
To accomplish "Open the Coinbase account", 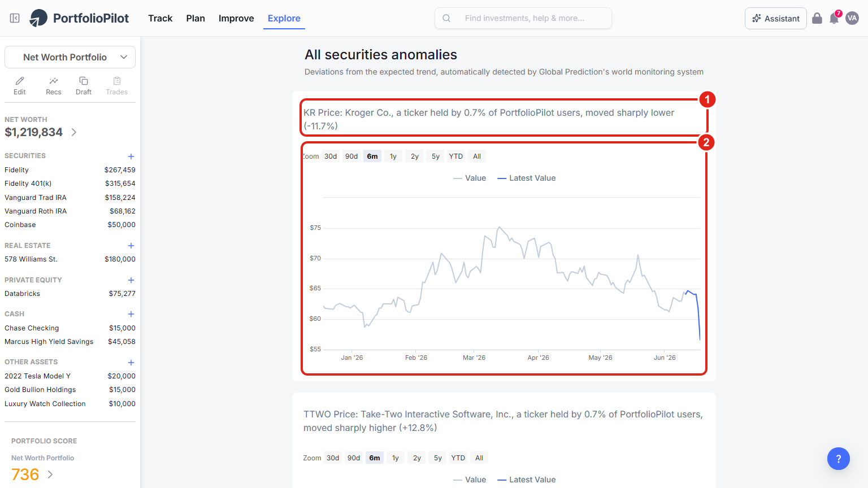I will pos(70,225).
